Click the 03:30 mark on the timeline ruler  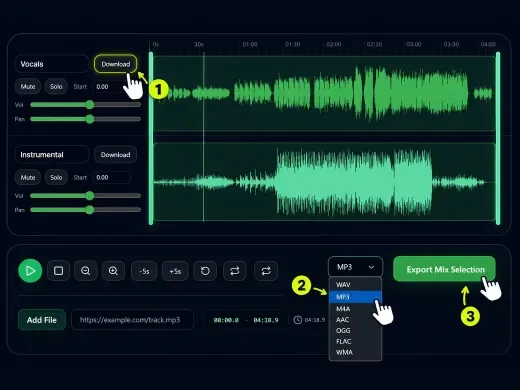[x=451, y=44]
